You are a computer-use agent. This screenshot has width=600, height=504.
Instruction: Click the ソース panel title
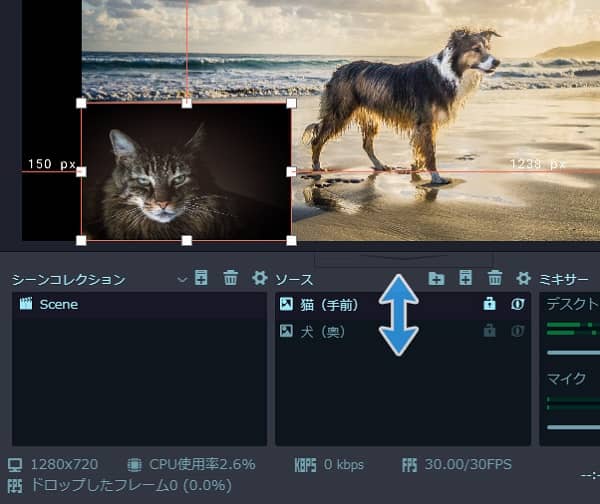294,280
